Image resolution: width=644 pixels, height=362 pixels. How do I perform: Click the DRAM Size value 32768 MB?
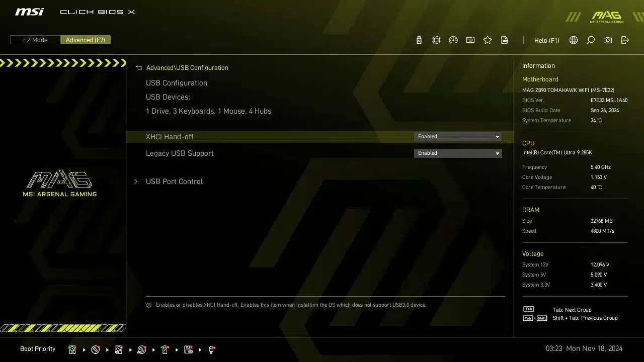point(602,221)
